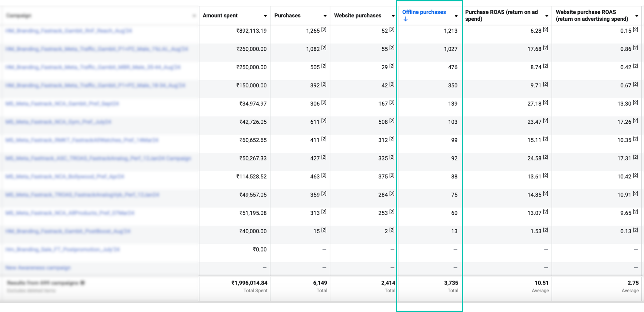
Task: Click the 92 offline purchases value
Action: tap(454, 158)
